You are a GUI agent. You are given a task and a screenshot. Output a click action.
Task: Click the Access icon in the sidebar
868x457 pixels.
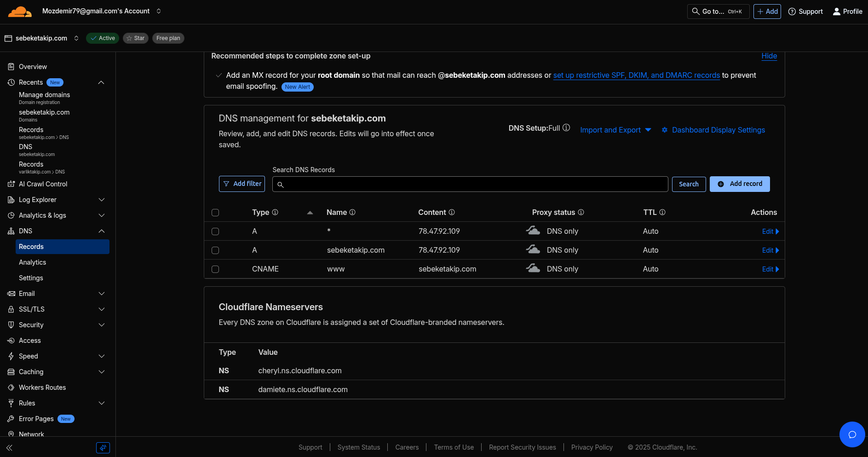[x=11, y=341]
